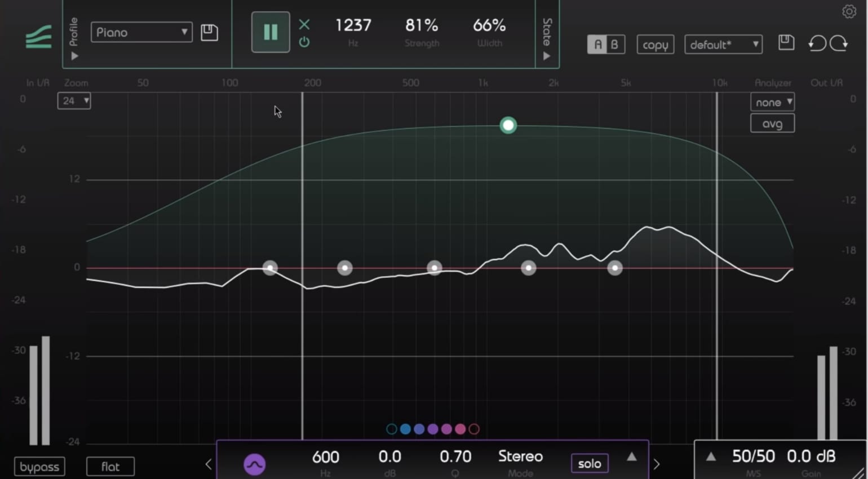Expand the Profile panel arrow
Image resolution: width=868 pixels, height=479 pixels.
[x=74, y=56]
